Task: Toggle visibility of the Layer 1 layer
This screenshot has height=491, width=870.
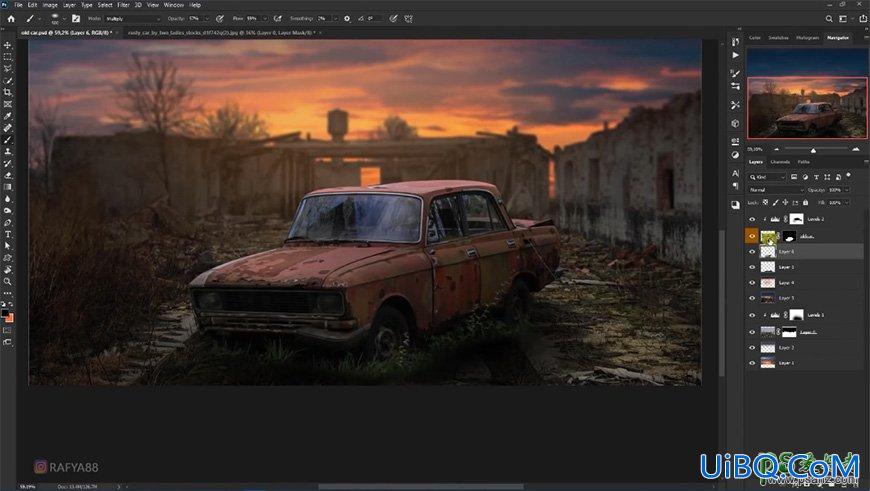Action: [x=752, y=363]
